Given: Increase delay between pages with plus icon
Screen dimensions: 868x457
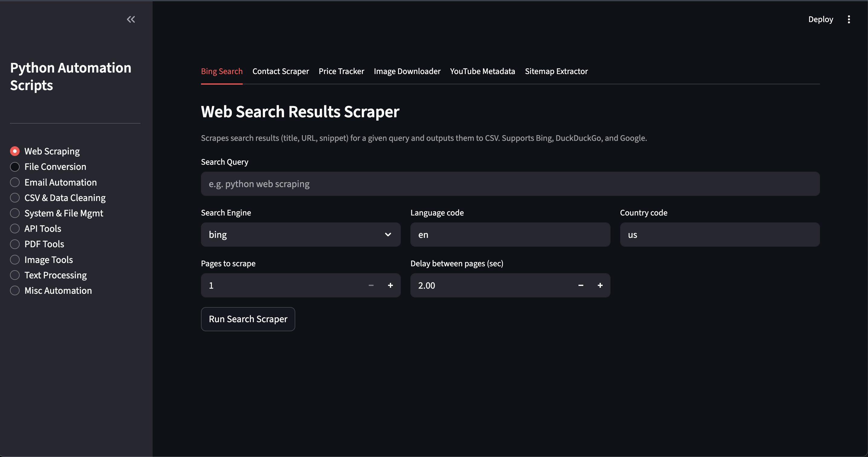Looking at the screenshot, I should pos(600,285).
